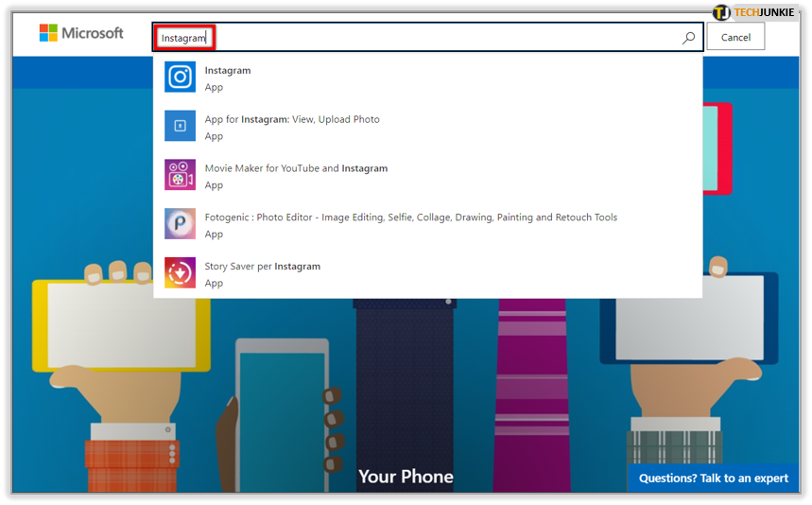Click the TechJunkie watermark logo
Viewport: 812px width, 505px height.
[752, 12]
